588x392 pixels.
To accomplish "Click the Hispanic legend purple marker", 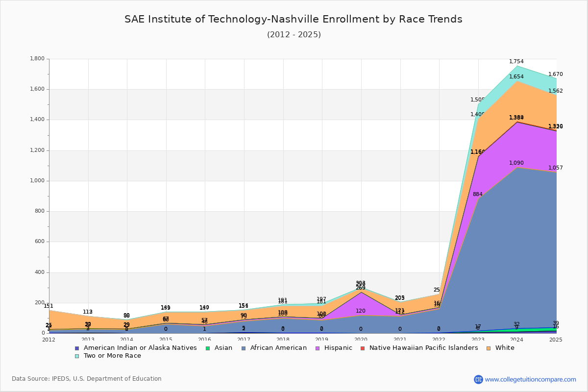I will (317, 348).
